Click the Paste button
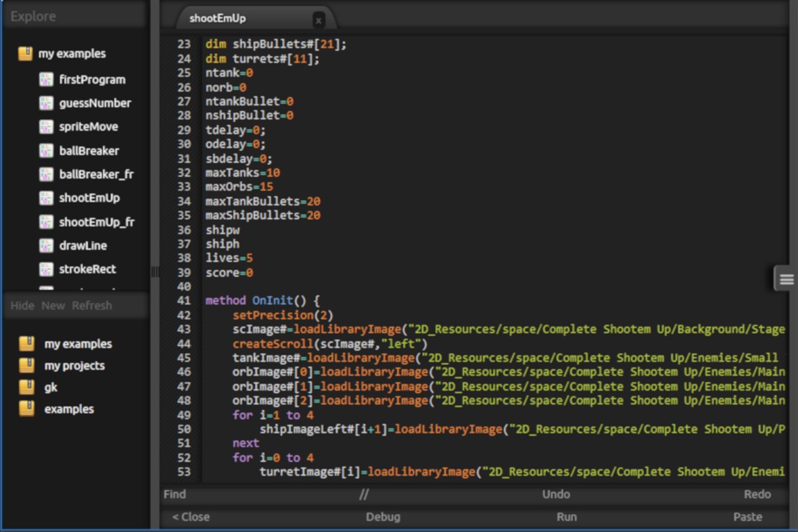798x532 pixels. tap(747, 516)
